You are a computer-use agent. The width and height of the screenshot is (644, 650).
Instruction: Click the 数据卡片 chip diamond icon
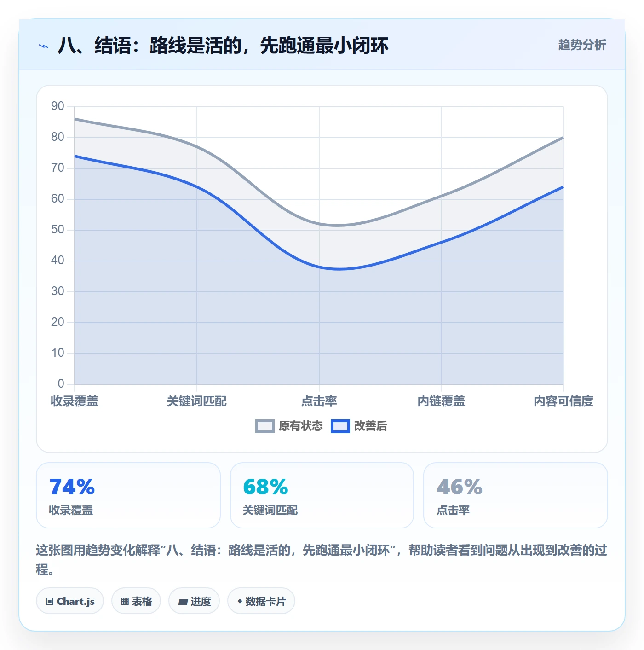click(x=240, y=601)
